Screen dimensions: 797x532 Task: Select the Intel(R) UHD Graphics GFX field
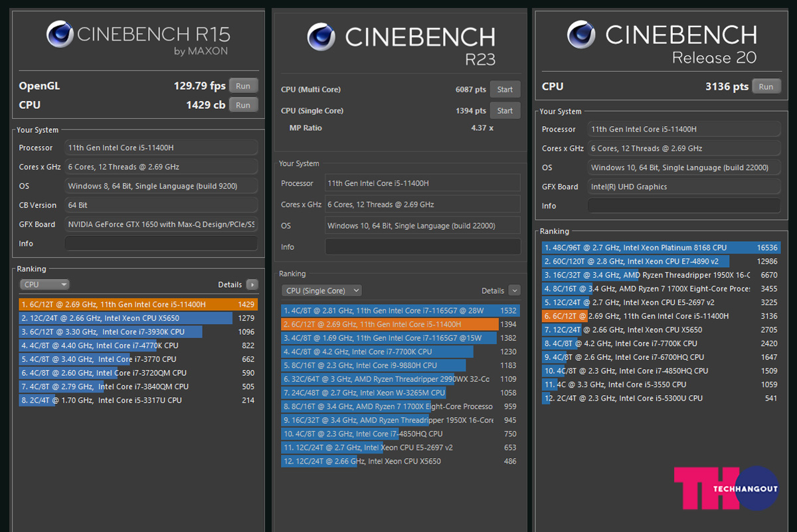pyautogui.click(x=684, y=187)
